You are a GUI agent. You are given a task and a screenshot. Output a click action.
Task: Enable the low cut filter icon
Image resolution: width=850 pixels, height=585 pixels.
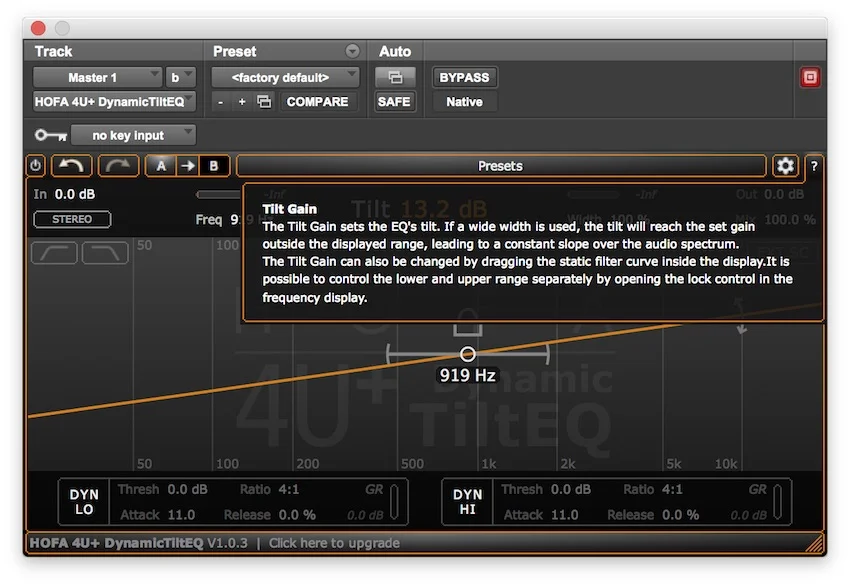coord(54,253)
